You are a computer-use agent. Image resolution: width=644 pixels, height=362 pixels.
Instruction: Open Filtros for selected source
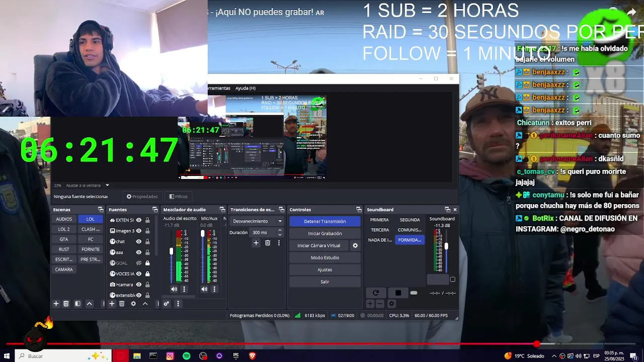click(178, 197)
